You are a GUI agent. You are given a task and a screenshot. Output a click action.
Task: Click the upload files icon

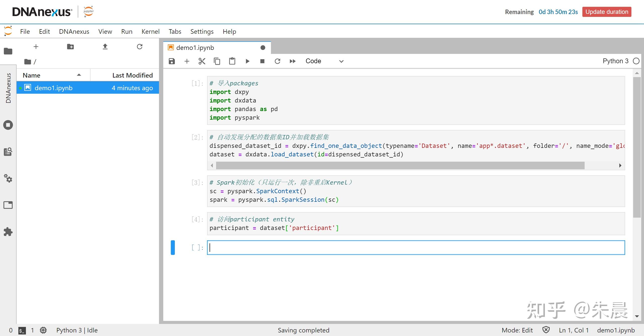(x=105, y=47)
